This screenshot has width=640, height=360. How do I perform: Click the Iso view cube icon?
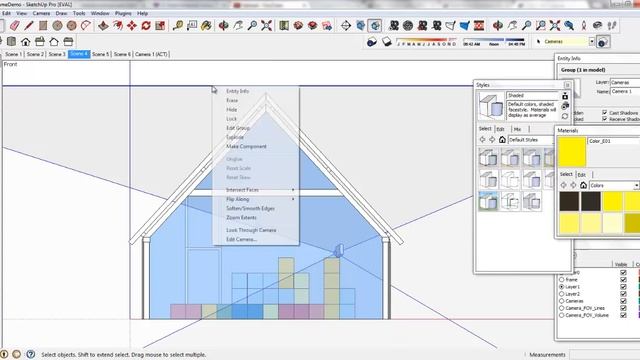coord(11,42)
